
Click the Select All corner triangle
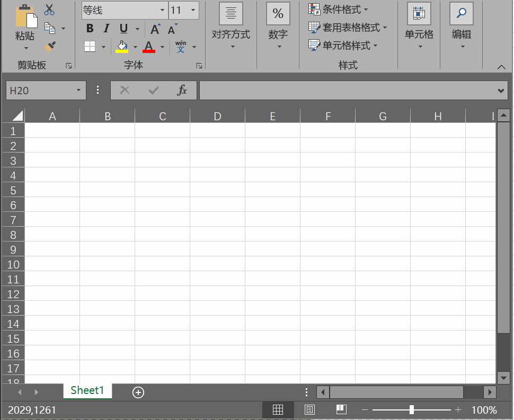coord(17,115)
